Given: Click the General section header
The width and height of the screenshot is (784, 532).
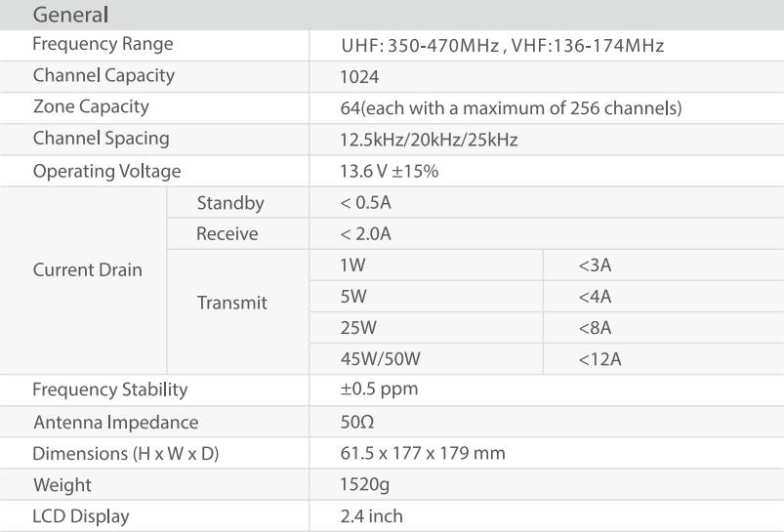Looking at the screenshot, I should [70, 15].
